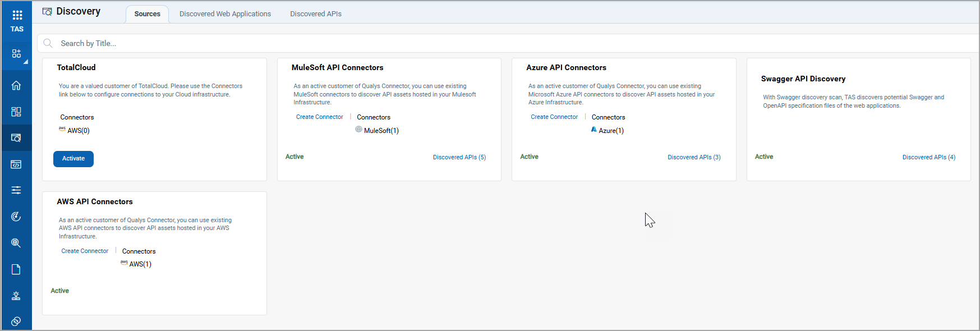Screen dimensions: 980x331
Task: Open Discovered APIs (4) for Swagger
Action: tap(928, 157)
